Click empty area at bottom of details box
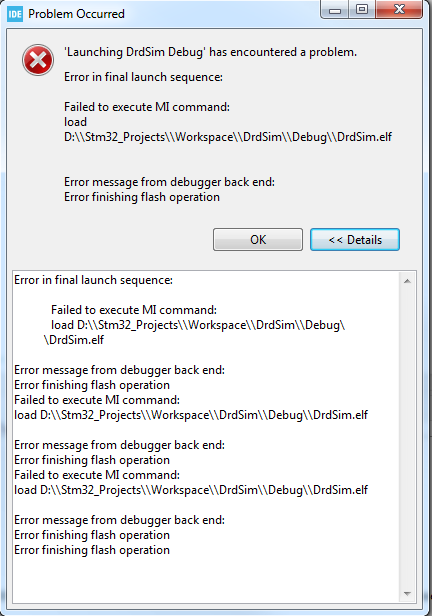 point(206,579)
